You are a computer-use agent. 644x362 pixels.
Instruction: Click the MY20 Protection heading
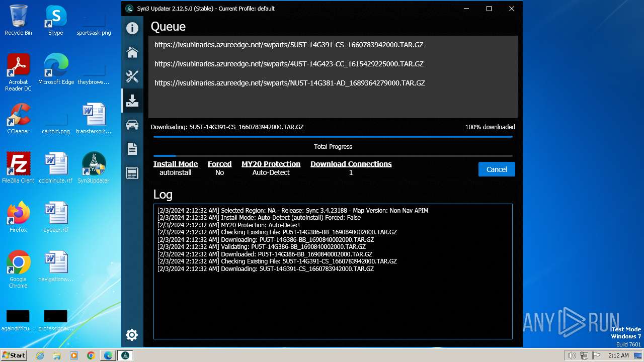click(271, 164)
